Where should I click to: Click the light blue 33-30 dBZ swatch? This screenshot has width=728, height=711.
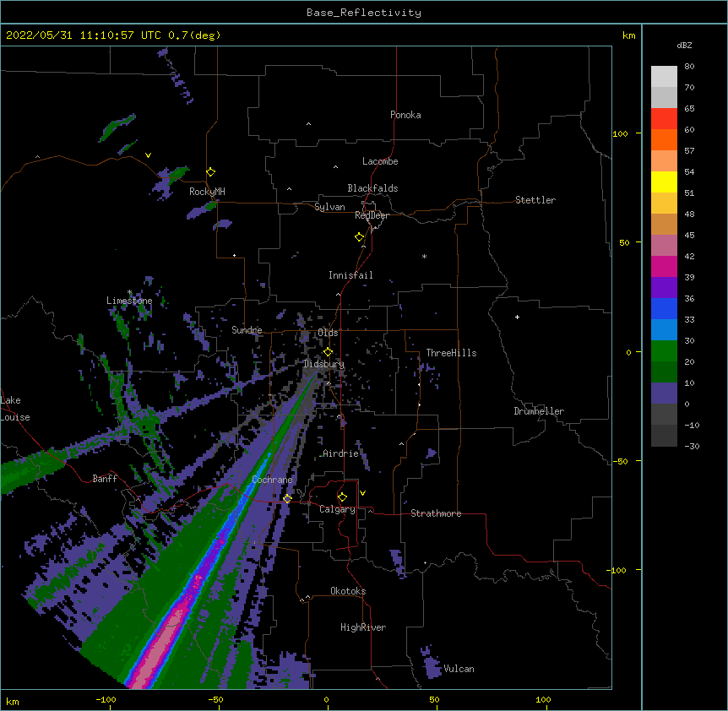tap(664, 330)
